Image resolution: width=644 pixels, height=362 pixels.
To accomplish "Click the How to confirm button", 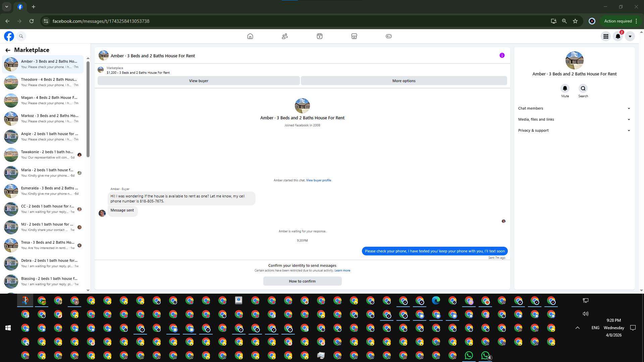I will (302, 281).
